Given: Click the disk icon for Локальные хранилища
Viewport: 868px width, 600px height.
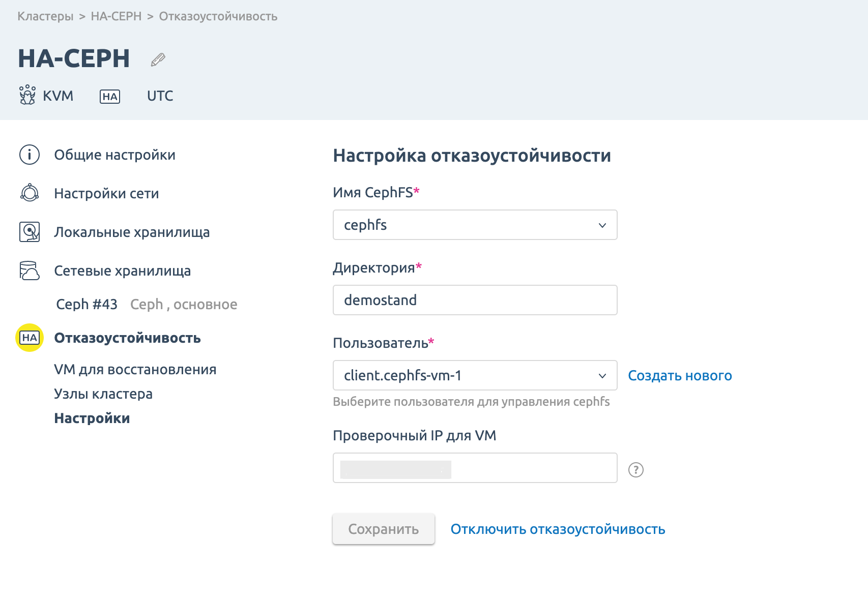Looking at the screenshot, I should 30,232.
